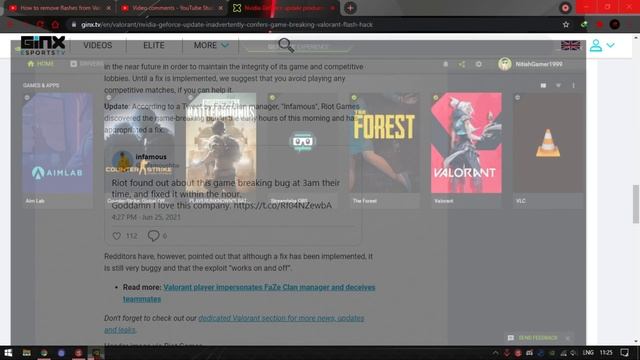Click the NitishGamer1999 profile avatar
640x360 pixels.
(505, 64)
